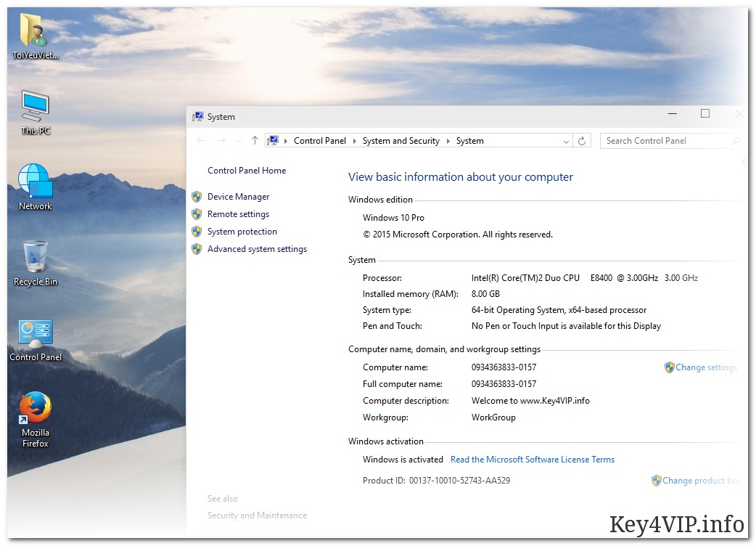
Task: Open Control Panel desktop shortcut
Action: pos(36,340)
